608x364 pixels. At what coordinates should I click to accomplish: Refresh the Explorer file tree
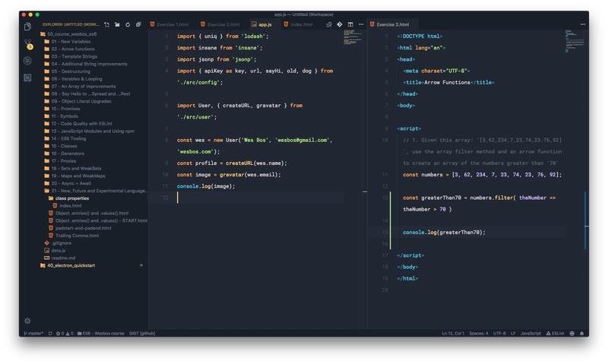[128, 24]
